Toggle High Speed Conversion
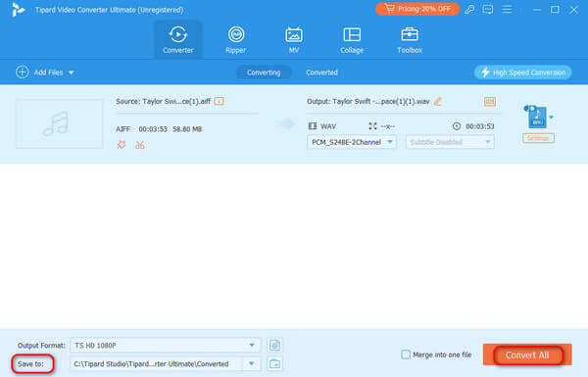 (522, 72)
